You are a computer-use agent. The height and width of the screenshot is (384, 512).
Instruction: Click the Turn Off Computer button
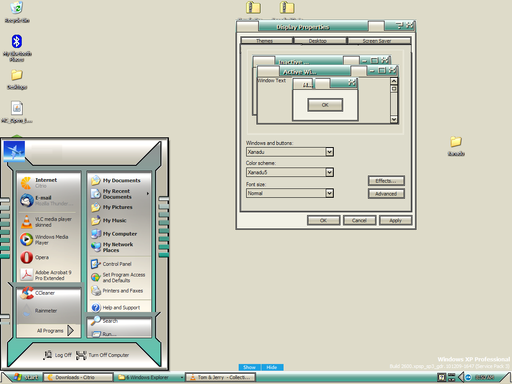click(x=103, y=355)
